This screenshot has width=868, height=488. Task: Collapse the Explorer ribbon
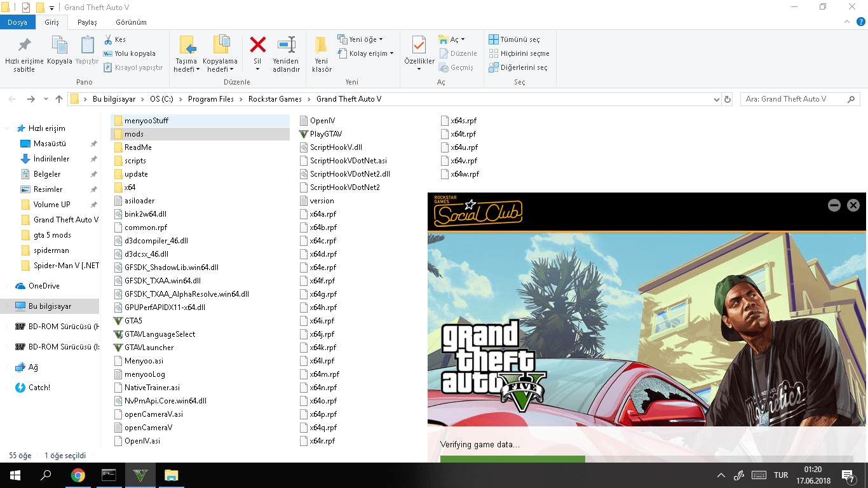pos(846,22)
